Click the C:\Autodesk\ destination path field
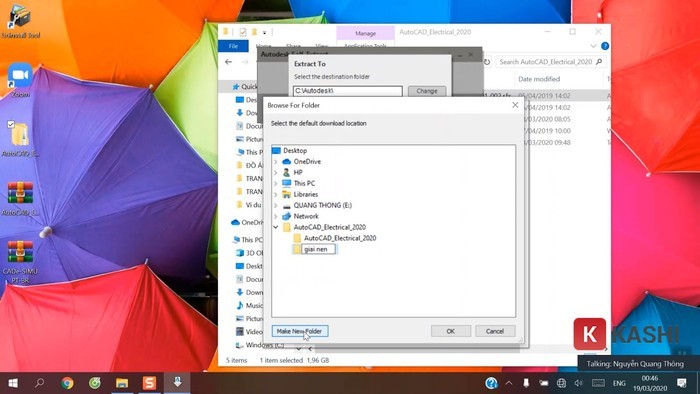This screenshot has width=700, height=394. pos(347,91)
